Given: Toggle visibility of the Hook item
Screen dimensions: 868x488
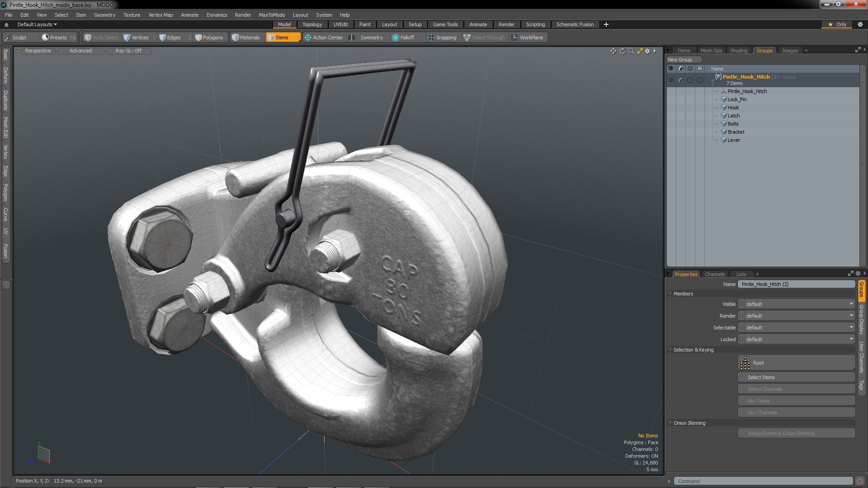Looking at the screenshot, I should (x=671, y=107).
